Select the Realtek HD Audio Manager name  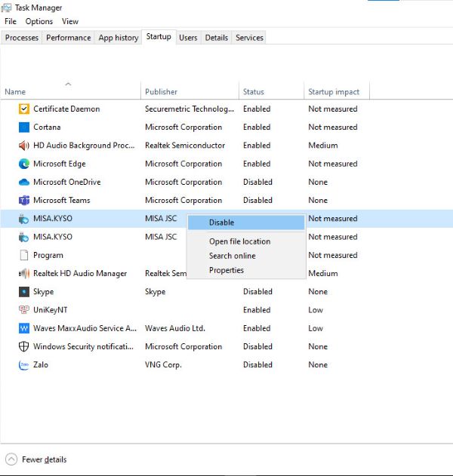pos(80,274)
